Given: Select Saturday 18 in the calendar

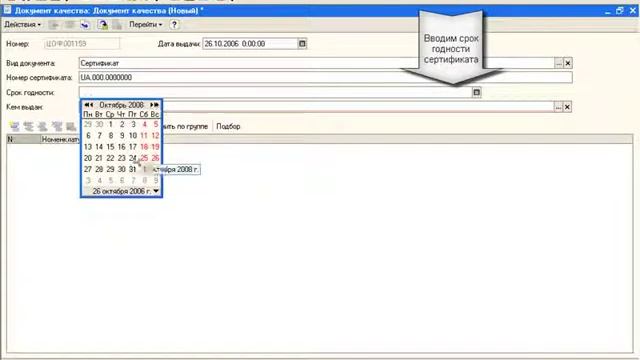Looking at the screenshot, I should [144, 147].
